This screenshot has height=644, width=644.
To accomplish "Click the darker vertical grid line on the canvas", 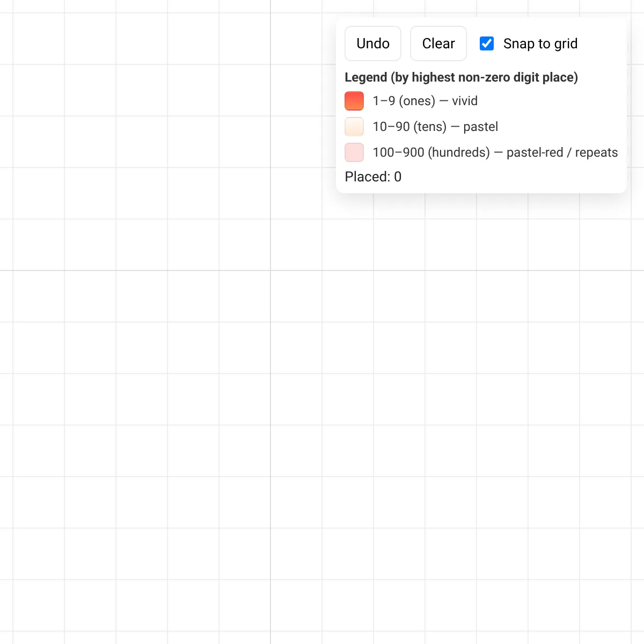I will [x=270, y=429].
